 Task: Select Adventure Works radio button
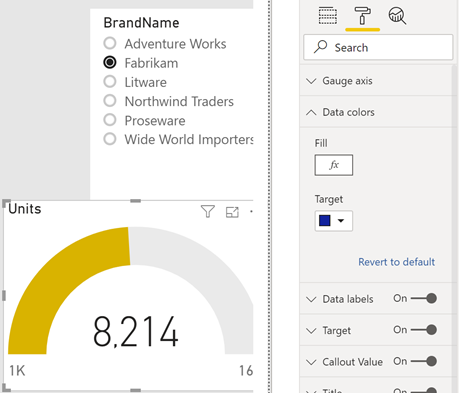coord(110,43)
